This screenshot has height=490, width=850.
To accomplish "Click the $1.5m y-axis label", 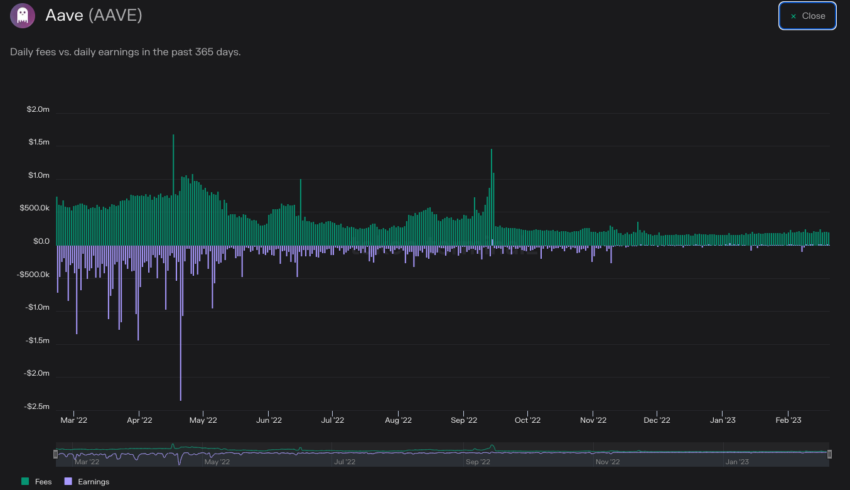I will tap(38, 142).
